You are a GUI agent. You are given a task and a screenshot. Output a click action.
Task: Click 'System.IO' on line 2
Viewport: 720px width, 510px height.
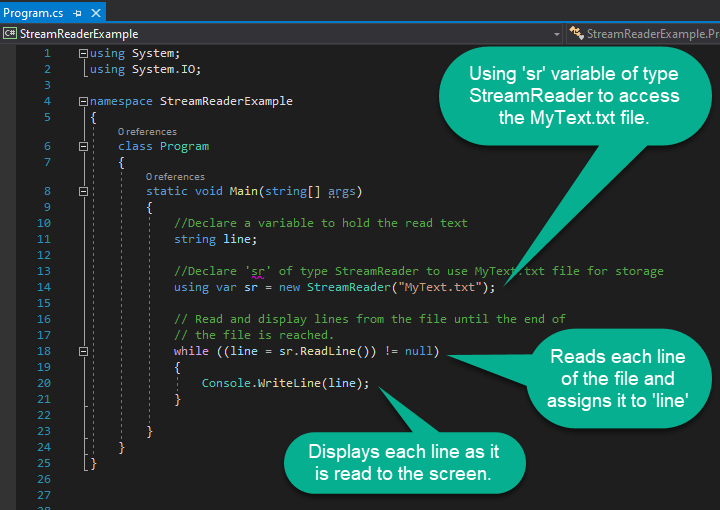coord(164,69)
